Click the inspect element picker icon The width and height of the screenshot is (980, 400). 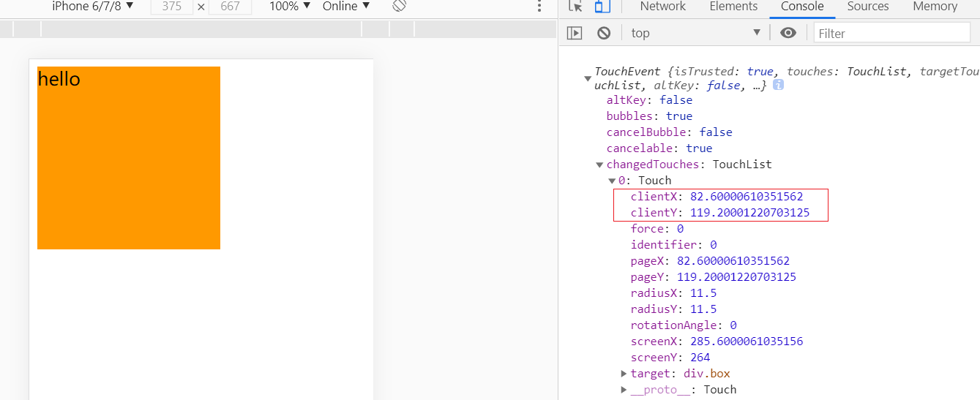(576, 7)
